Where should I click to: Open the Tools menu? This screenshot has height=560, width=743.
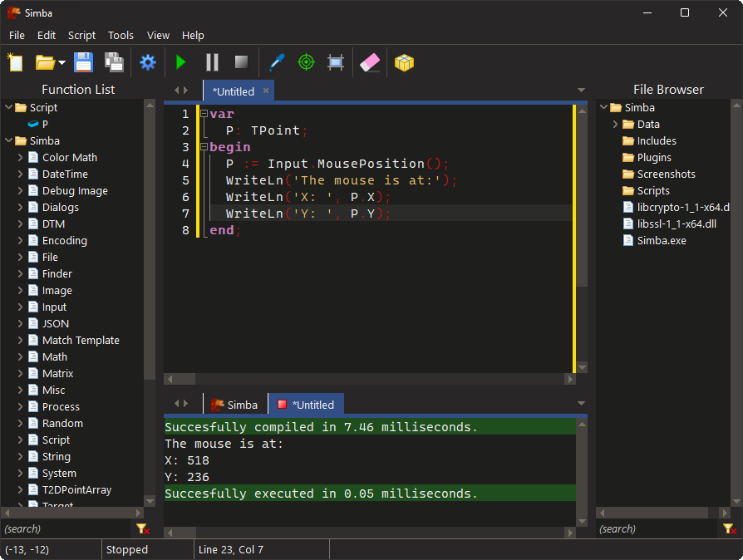click(121, 36)
